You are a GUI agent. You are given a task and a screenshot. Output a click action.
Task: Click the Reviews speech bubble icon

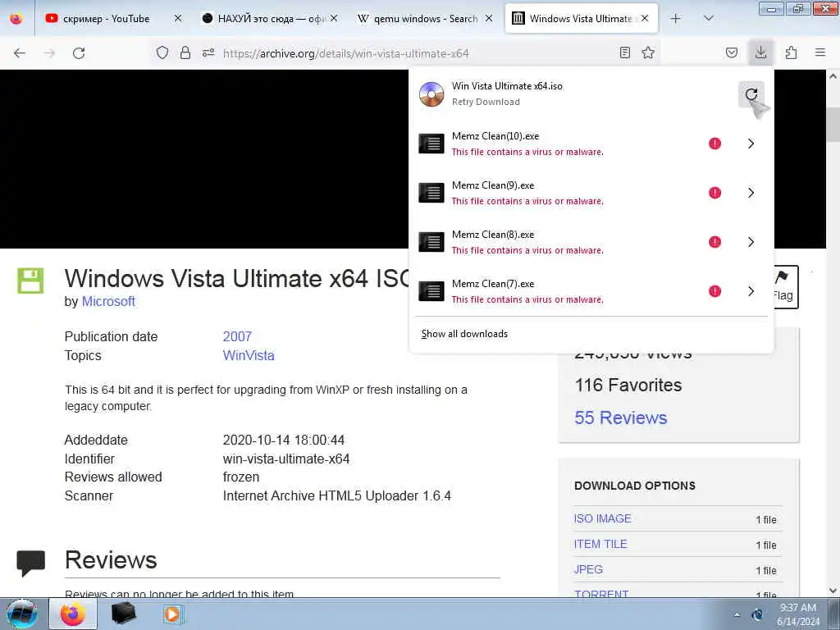30,563
